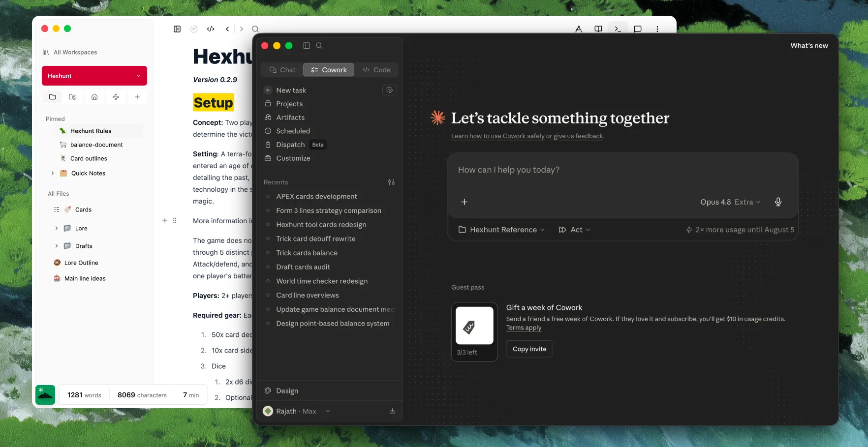868x447 pixels.
Task: Expand Quick Notes pinned folder
Action: (x=53, y=173)
